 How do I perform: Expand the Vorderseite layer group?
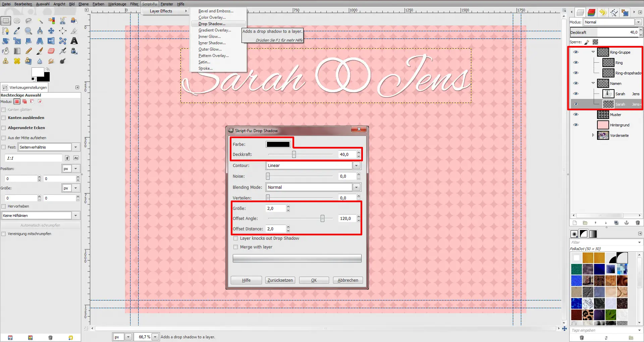[593, 135]
